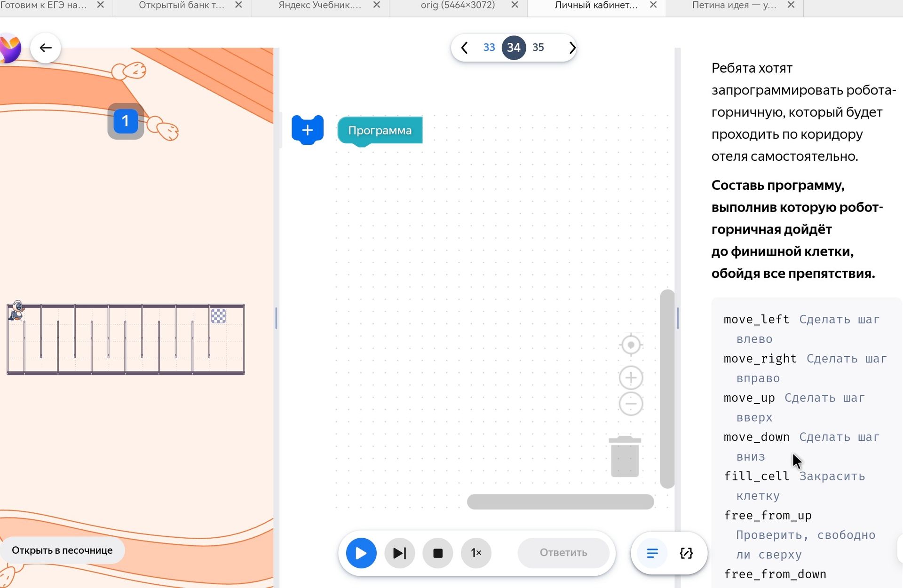
Task: Center the workspace with the target icon
Action: pyautogui.click(x=631, y=345)
